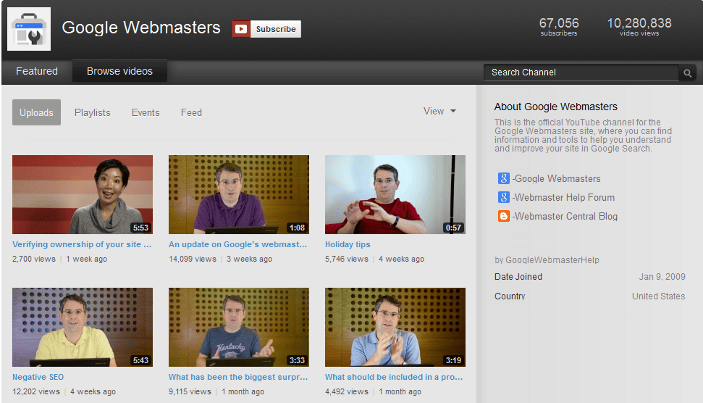
Task: Click the '14,099 views' text
Action: [192, 259]
